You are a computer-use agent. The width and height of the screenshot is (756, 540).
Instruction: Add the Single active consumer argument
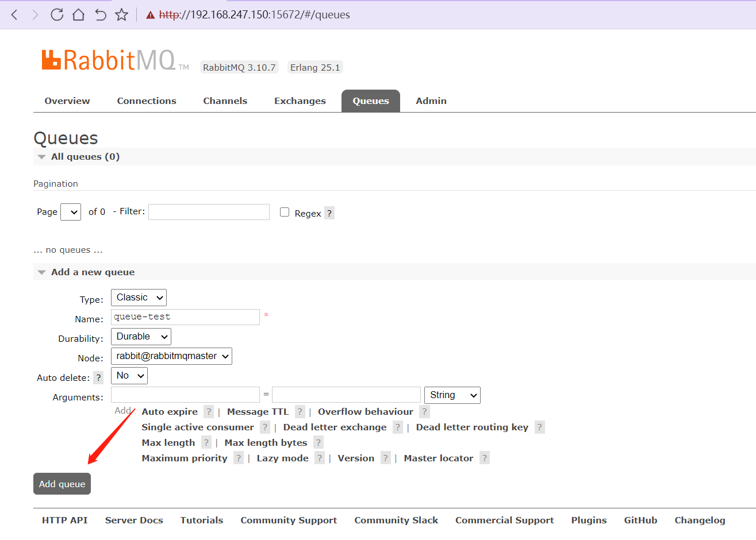click(x=198, y=427)
